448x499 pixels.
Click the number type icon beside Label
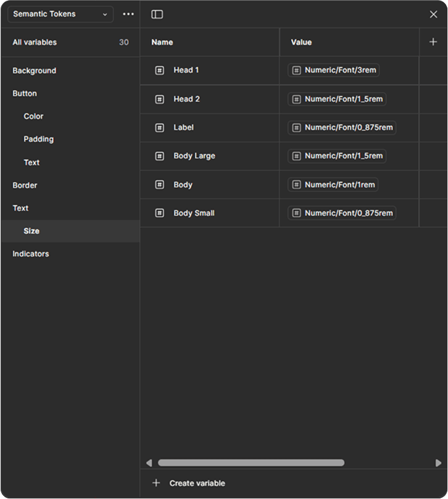(160, 128)
